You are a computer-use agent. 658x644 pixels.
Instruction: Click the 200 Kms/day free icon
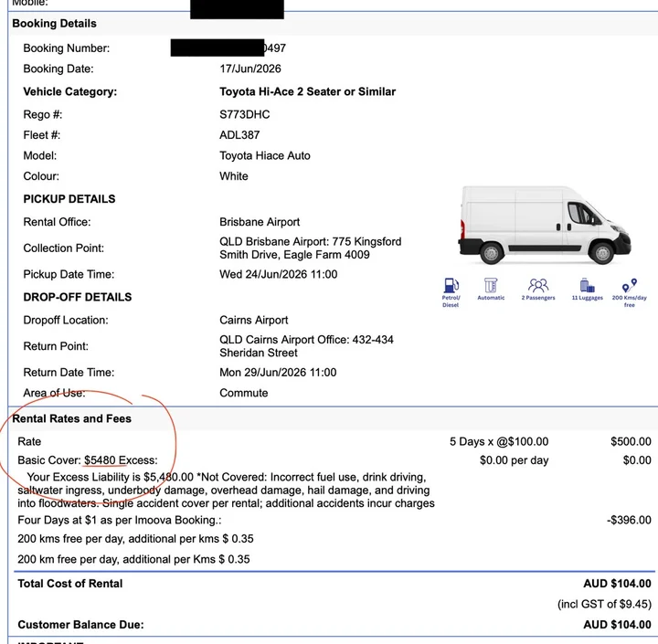click(630, 285)
